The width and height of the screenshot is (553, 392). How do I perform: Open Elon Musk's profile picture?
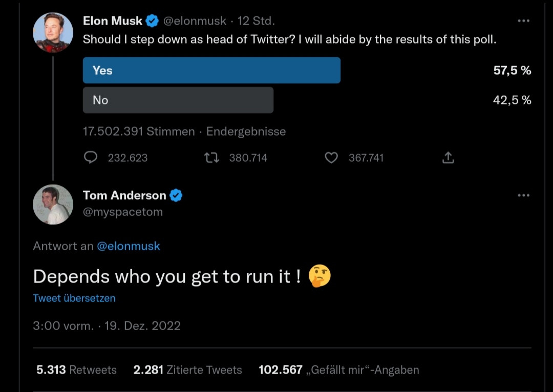53,32
